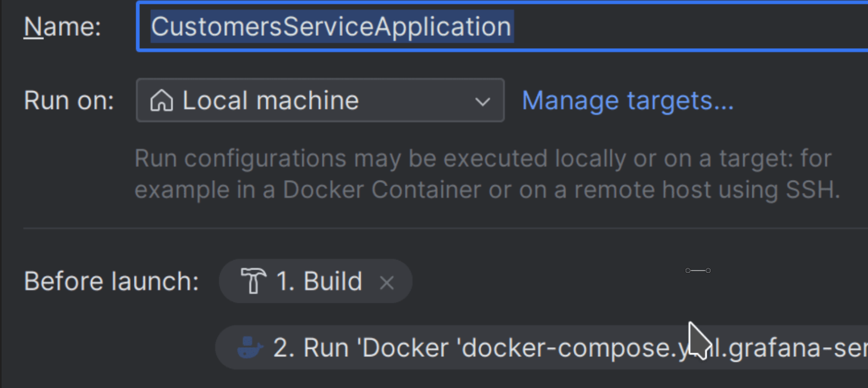Click the small two-circle connector icon
Screen dimensions: 868x388
(x=698, y=271)
